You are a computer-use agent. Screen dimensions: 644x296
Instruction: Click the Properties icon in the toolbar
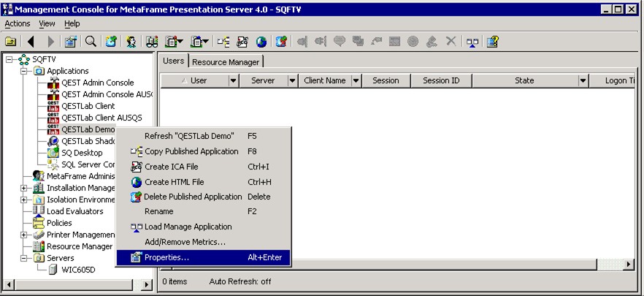tap(71, 42)
